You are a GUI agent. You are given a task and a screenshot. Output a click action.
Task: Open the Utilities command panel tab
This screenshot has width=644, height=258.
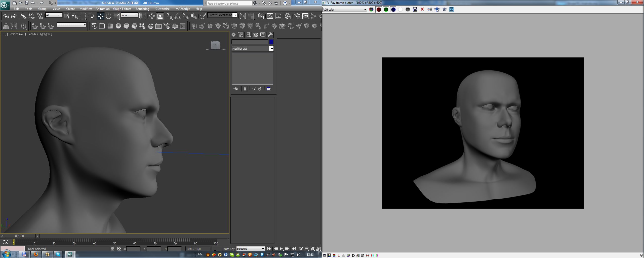tap(270, 35)
